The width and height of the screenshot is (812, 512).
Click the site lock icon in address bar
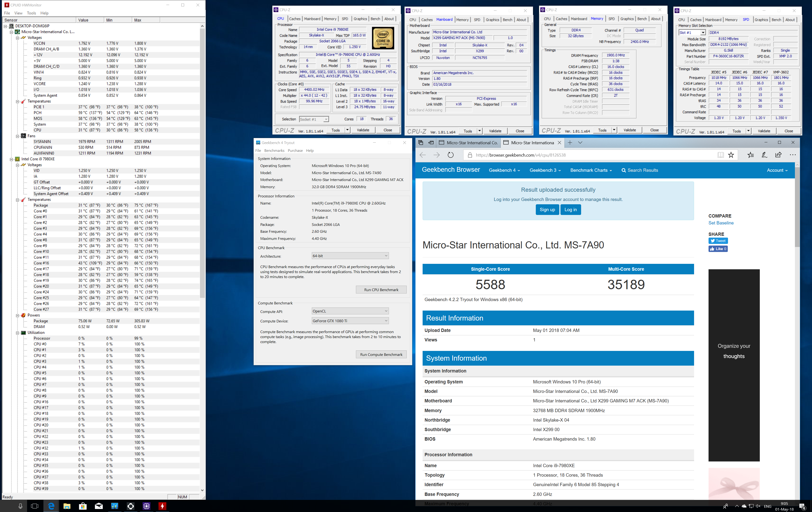coord(470,155)
